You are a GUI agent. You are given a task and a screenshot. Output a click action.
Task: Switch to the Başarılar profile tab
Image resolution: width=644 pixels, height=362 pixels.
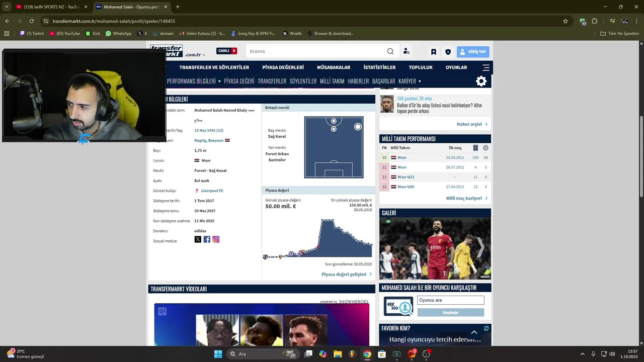[x=384, y=81]
